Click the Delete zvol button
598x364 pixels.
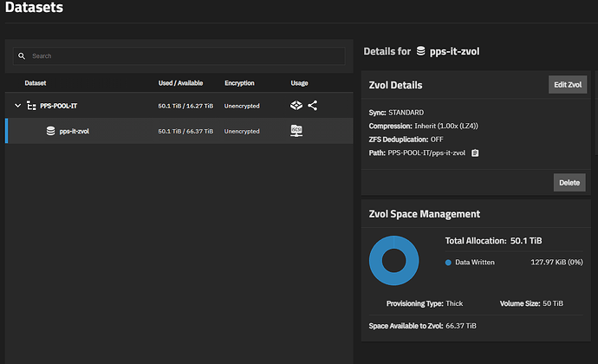pyautogui.click(x=569, y=183)
